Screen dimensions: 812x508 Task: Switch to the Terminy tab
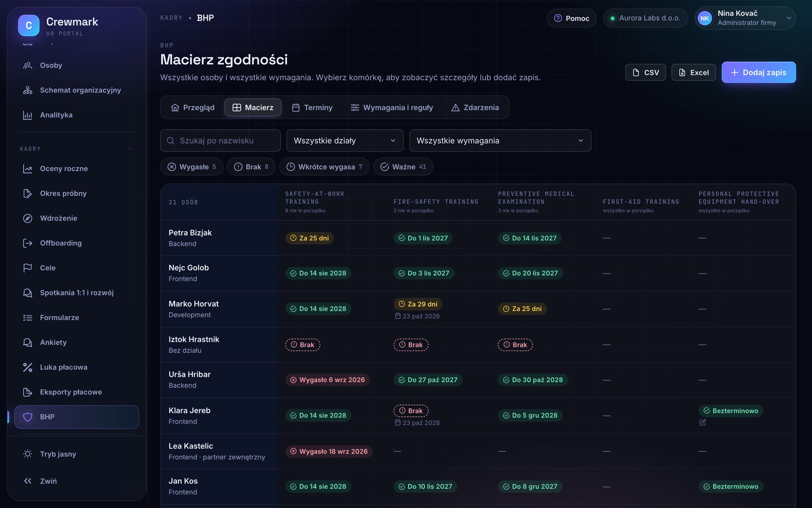(312, 108)
